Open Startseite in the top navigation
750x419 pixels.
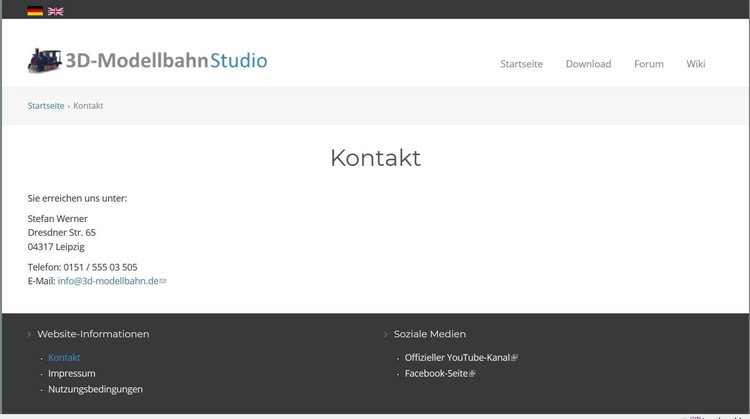coord(521,64)
